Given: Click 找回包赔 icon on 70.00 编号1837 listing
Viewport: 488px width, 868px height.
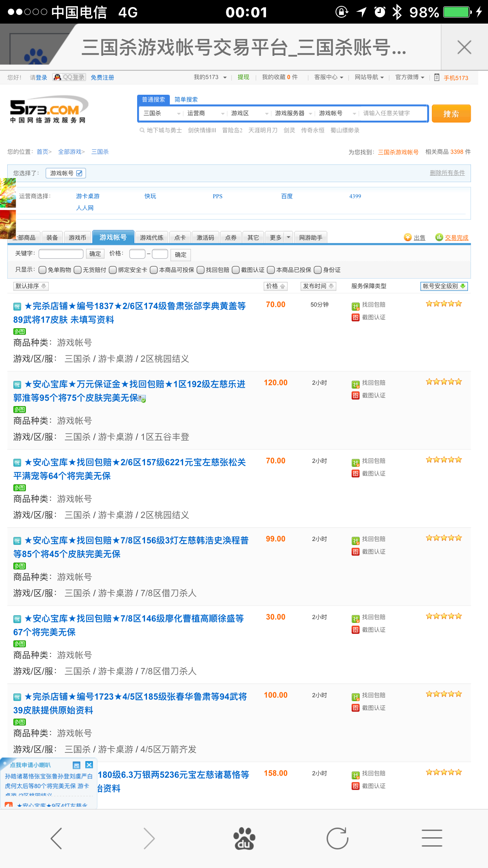Looking at the screenshot, I should pyautogui.click(x=356, y=306).
